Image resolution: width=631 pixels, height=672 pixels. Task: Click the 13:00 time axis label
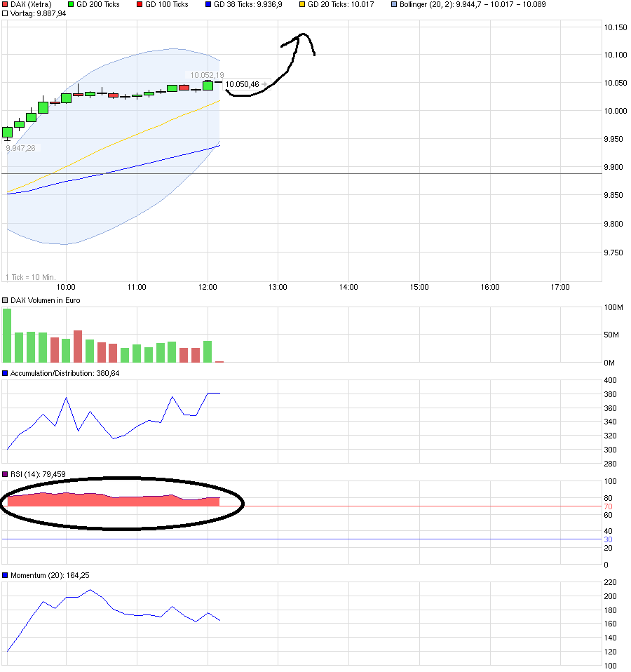[278, 287]
